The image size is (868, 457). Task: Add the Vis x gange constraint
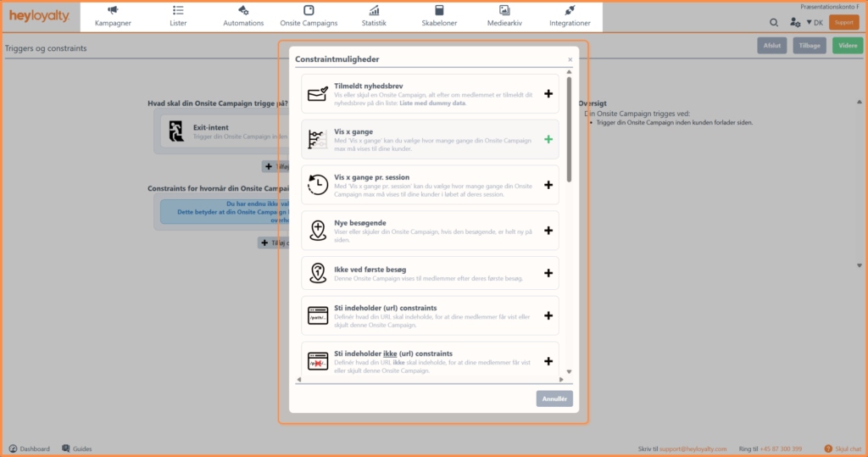click(x=548, y=139)
